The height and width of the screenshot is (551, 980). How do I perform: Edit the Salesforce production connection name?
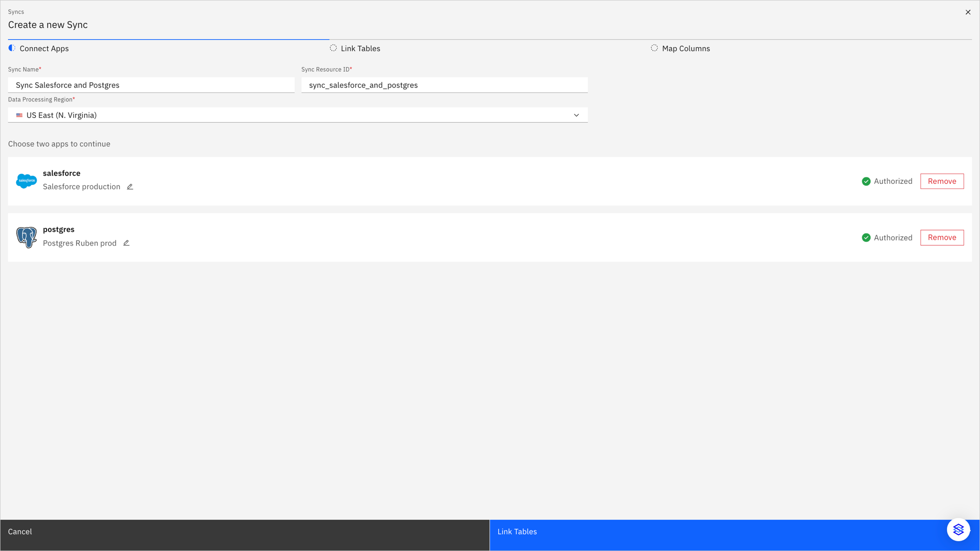(130, 187)
